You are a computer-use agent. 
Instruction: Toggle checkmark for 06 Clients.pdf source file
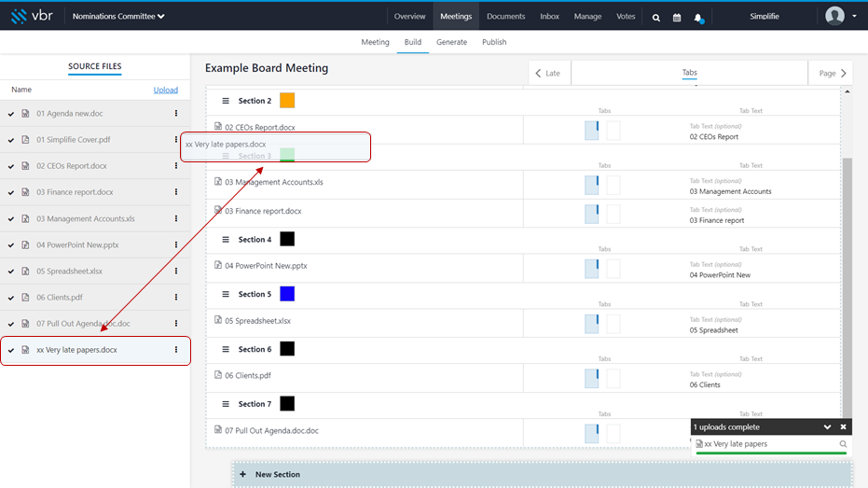(11, 298)
